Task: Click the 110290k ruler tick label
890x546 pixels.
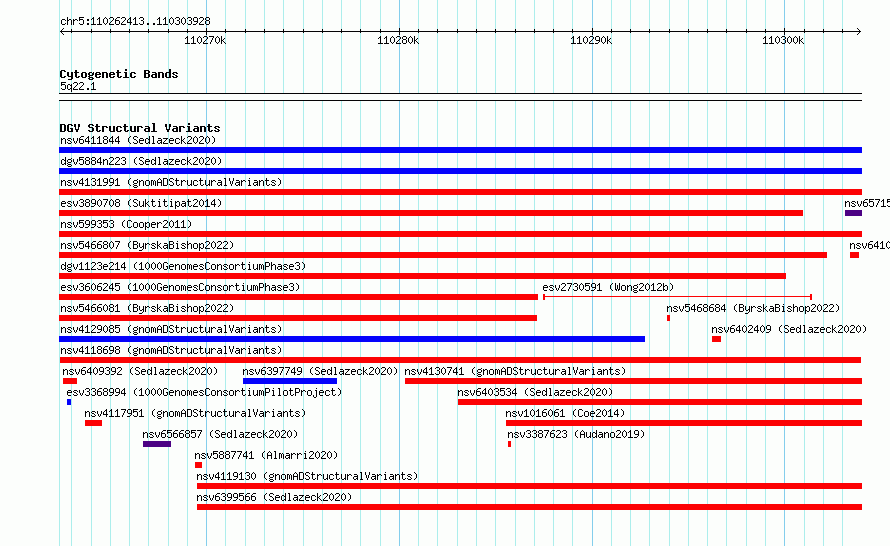Action: tap(591, 40)
